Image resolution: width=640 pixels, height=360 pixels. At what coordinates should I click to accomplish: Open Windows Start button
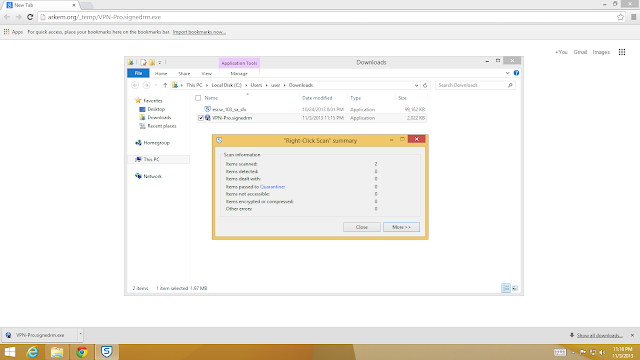click(9, 352)
